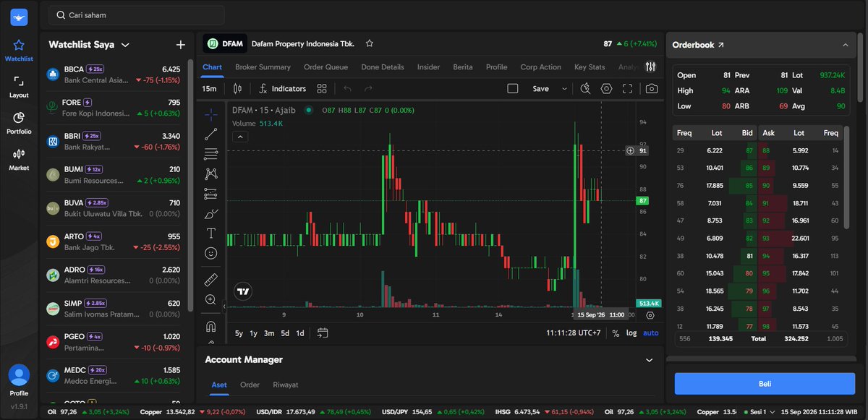Open the Key Stats tab

(x=590, y=67)
